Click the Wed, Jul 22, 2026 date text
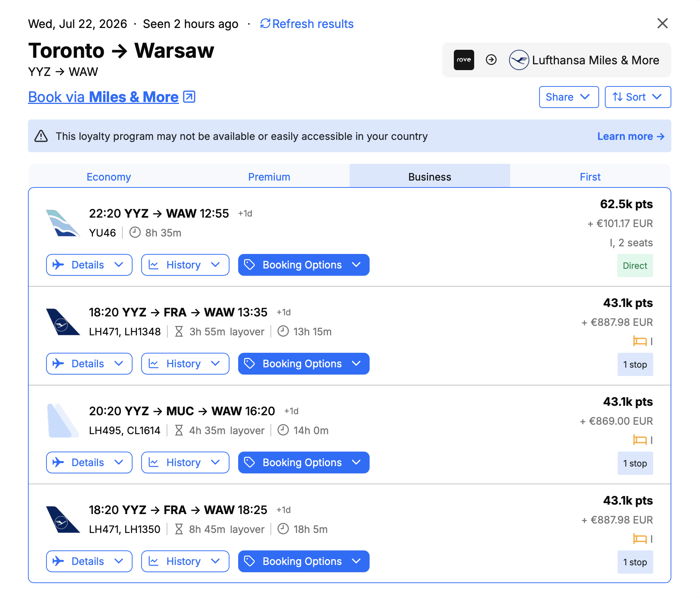The image size is (700, 598). point(78,24)
